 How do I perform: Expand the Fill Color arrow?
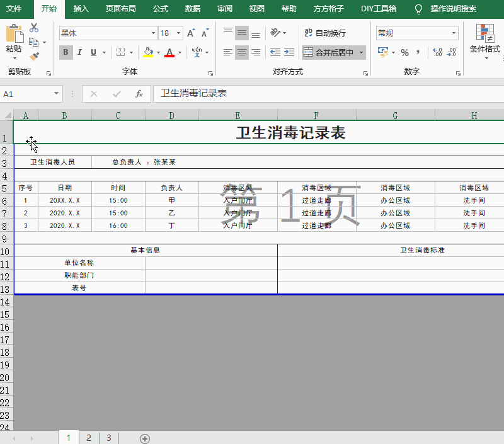click(158, 52)
